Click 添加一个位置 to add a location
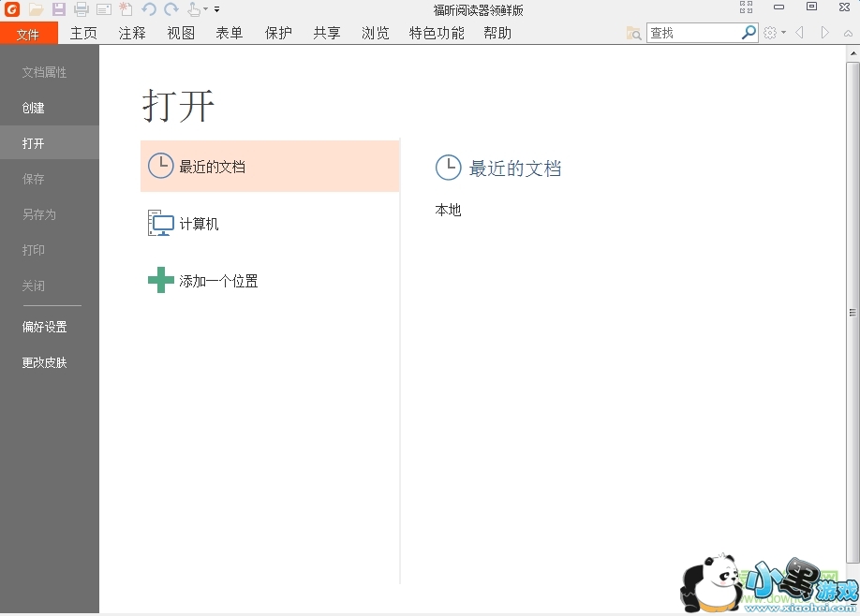 point(218,281)
